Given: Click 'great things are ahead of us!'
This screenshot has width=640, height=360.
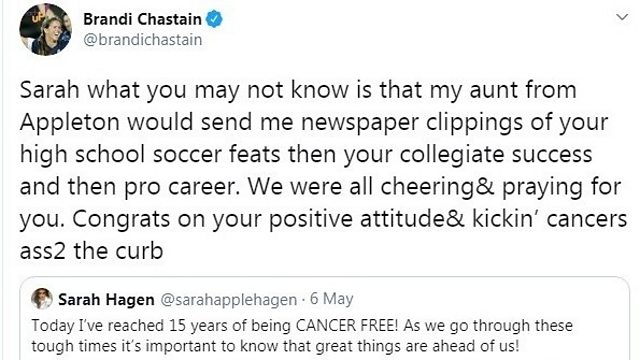Looking at the screenshot, I should pyautogui.click(x=418, y=346).
